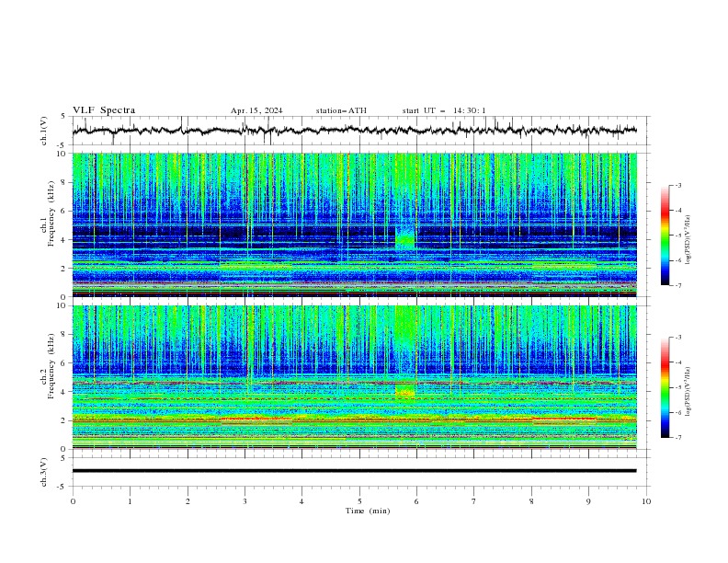Click the ch.2 colorbar "log(PSD)(V²/Hz)" label
The height and width of the screenshot is (563, 728).
pos(688,392)
